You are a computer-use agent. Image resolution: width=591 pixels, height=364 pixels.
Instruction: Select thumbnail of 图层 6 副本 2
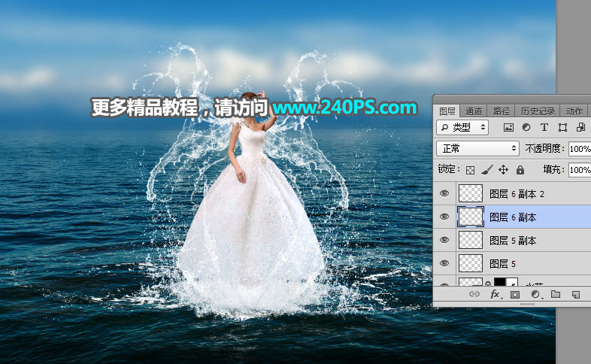point(471,193)
